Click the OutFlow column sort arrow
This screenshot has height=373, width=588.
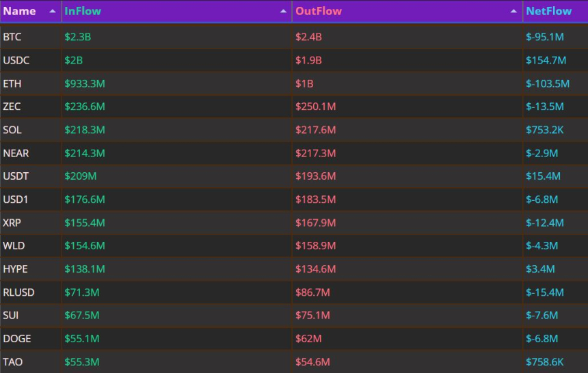[x=513, y=11]
